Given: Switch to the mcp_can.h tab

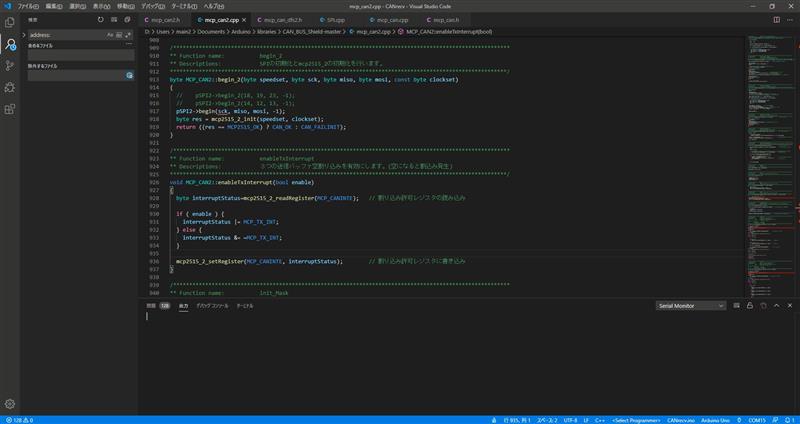Looking at the screenshot, I should click(x=445, y=20).
